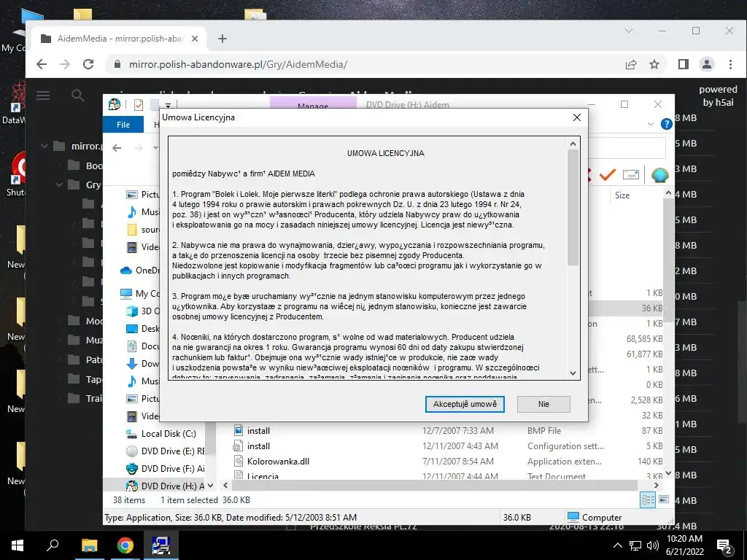Open Explorer File ribbon tab

click(x=123, y=125)
